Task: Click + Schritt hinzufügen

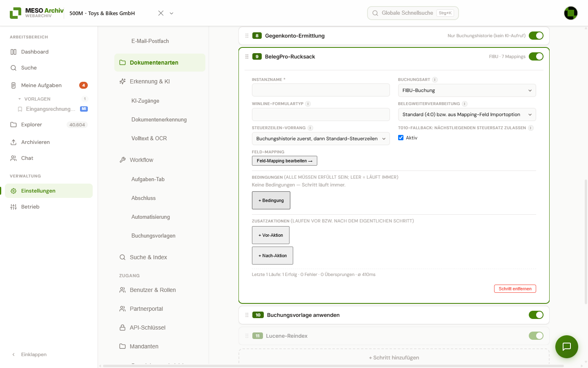Action: click(394, 357)
